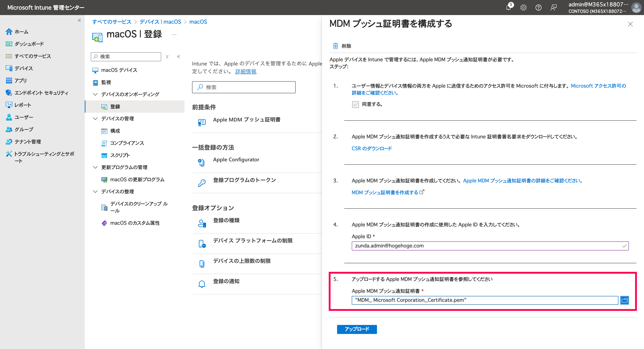Select 登録 in submenu
644x349 pixels.
135,107
